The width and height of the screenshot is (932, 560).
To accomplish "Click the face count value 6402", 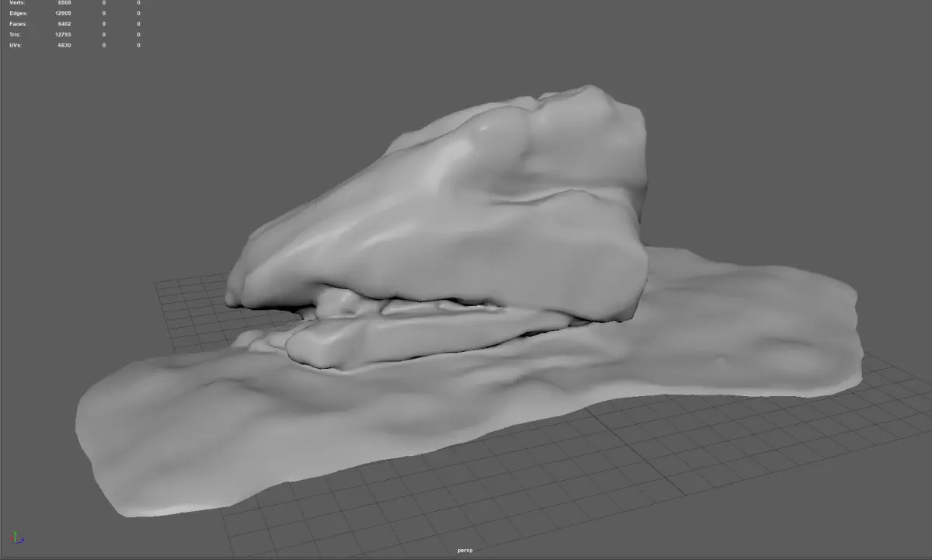I will (64, 24).
